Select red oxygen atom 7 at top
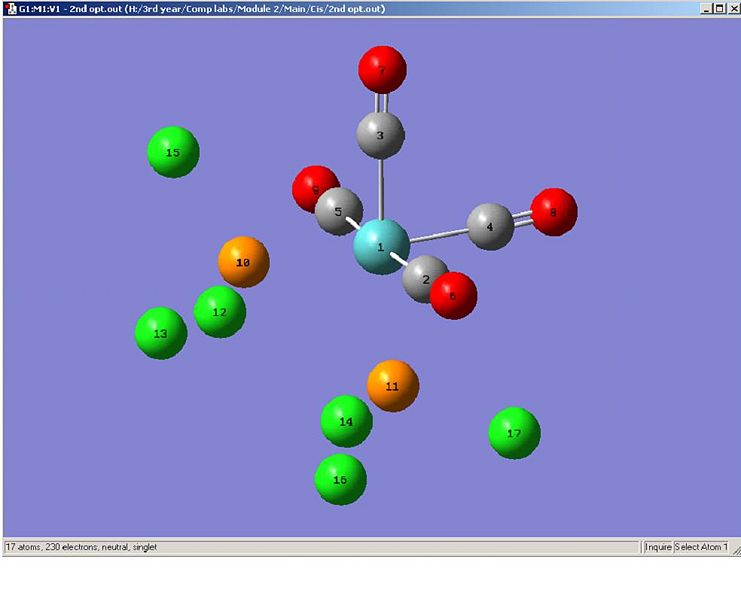 pyautogui.click(x=382, y=69)
